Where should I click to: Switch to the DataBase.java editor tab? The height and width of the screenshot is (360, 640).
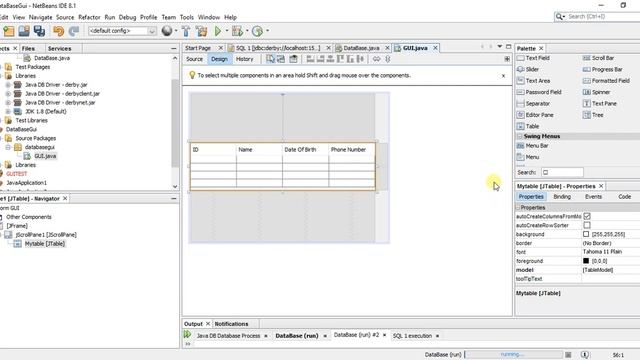pyautogui.click(x=361, y=48)
